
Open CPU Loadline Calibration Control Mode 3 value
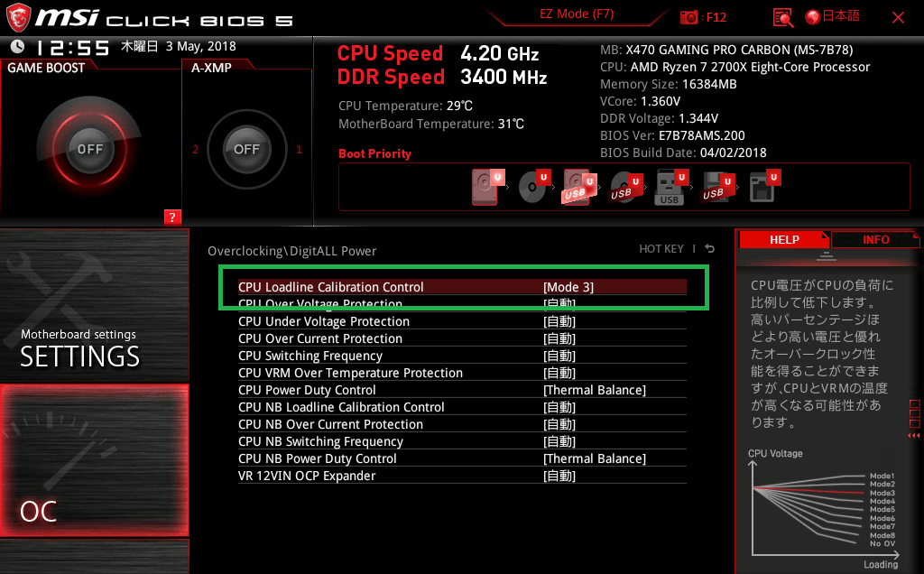tap(568, 287)
